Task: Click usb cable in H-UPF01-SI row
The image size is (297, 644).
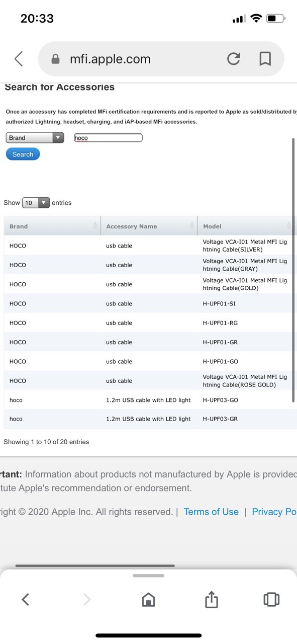Action: (119, 303)
